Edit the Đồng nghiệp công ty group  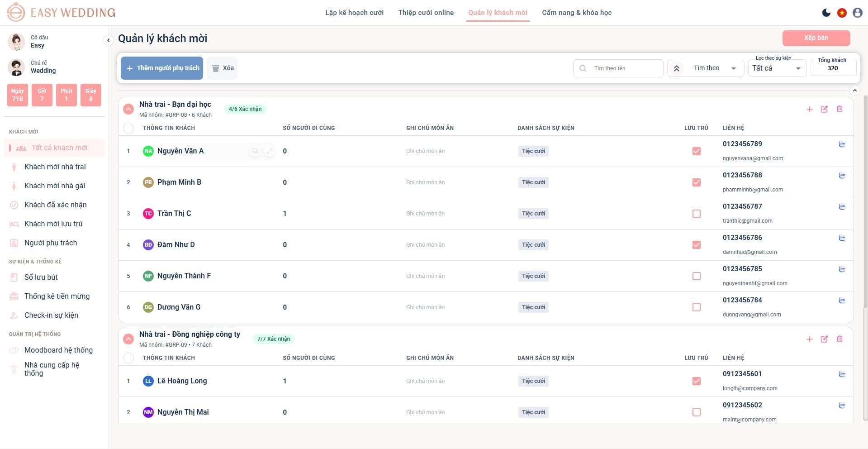coord(824,339)
